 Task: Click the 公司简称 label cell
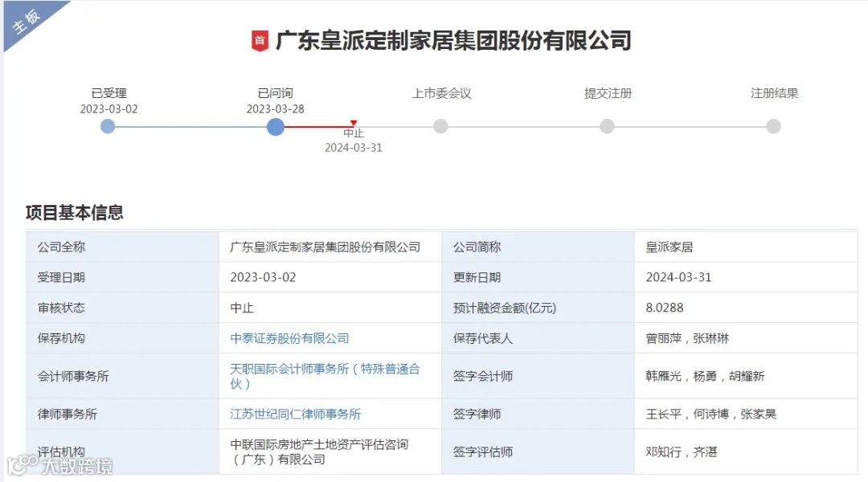pyautogui.click(x=538, y=247)
